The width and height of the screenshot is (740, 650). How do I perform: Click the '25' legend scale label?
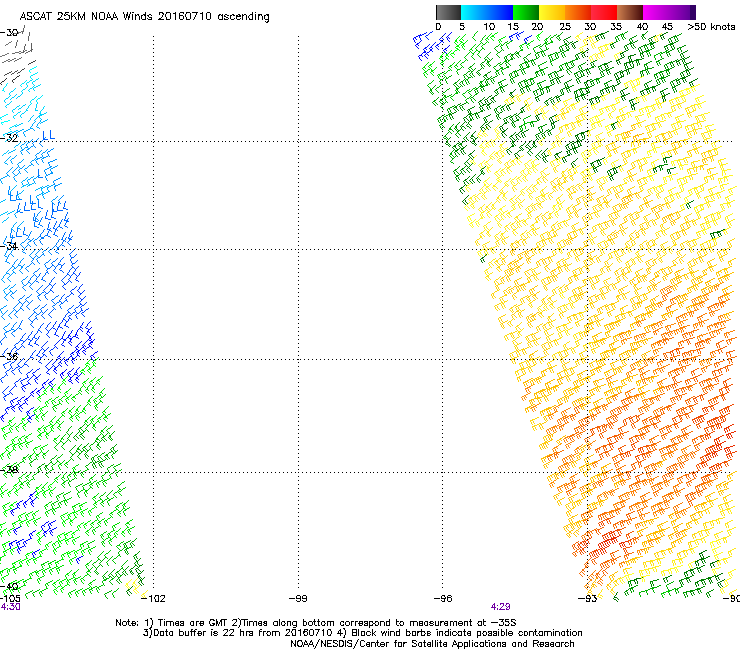(x=565, y=26)
